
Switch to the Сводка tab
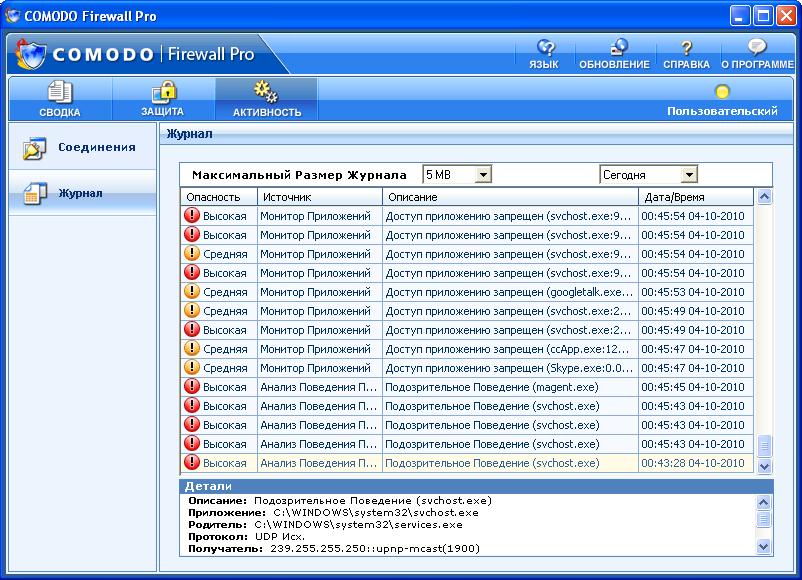pos(60,99)
